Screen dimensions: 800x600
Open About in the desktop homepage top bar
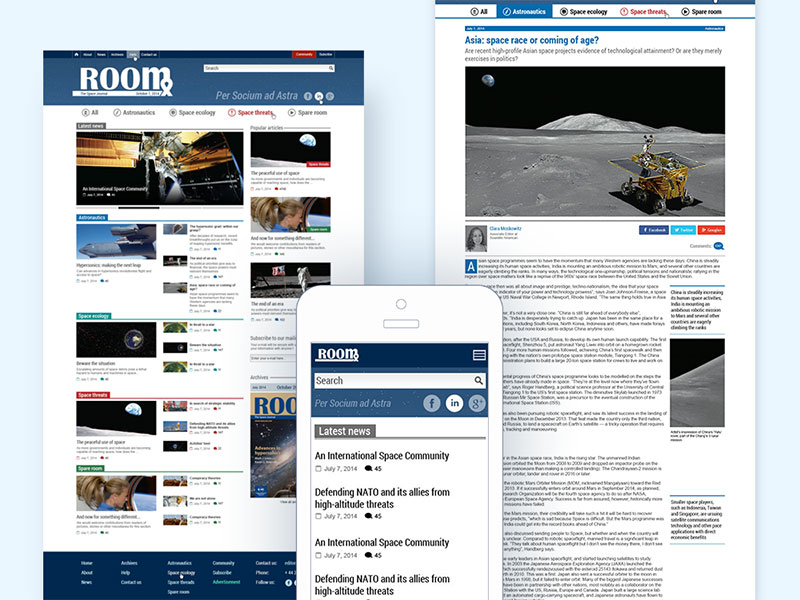[88, 54]
